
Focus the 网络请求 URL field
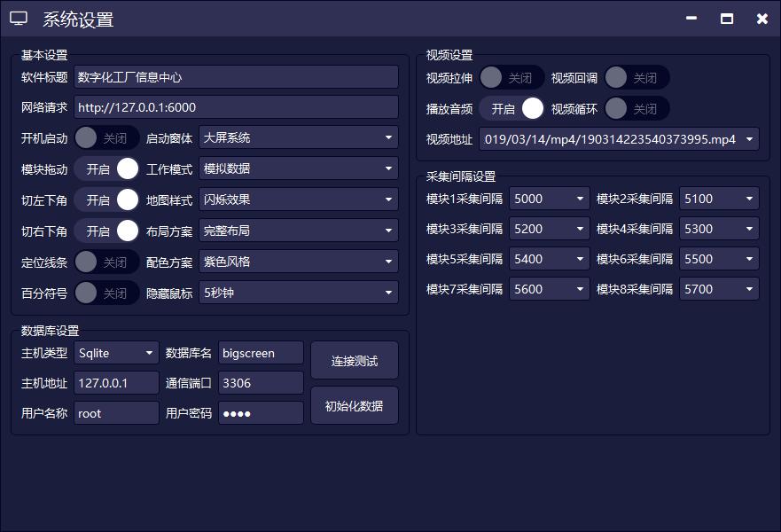tap(236, 107)
